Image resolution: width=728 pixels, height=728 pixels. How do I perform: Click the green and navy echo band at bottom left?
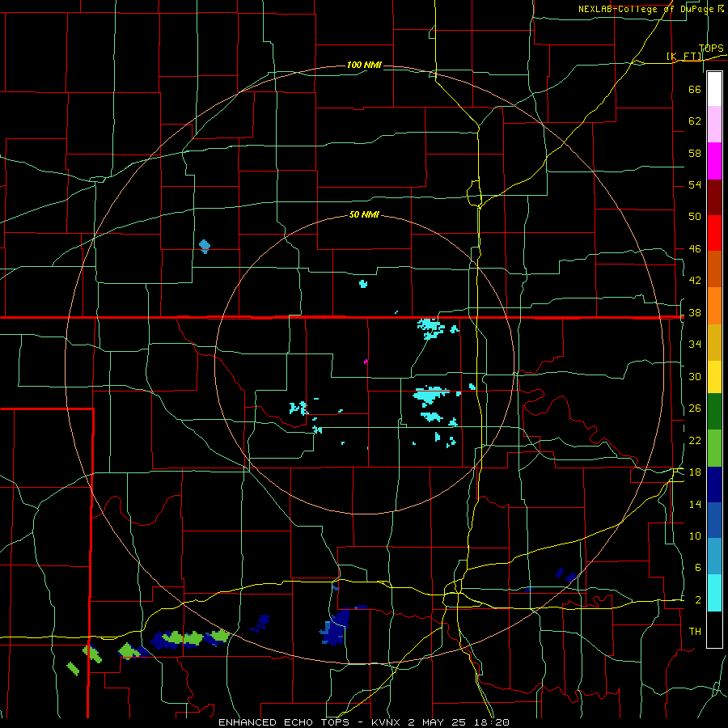[x=189, y=639]
